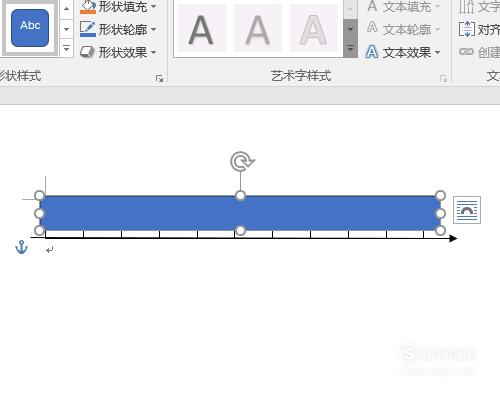Choose the dark gray WordArt A style
This screenshot has width=500, height=400.
201,29
